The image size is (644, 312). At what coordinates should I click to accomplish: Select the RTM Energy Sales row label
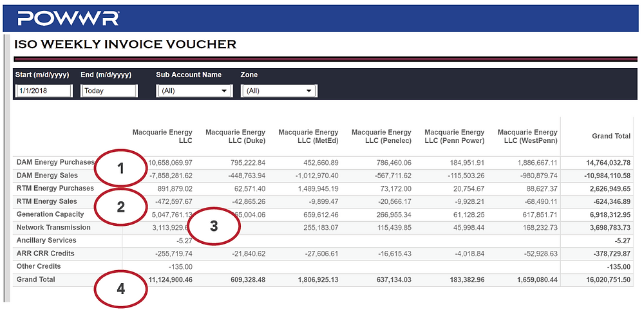(x=47, y=201)
